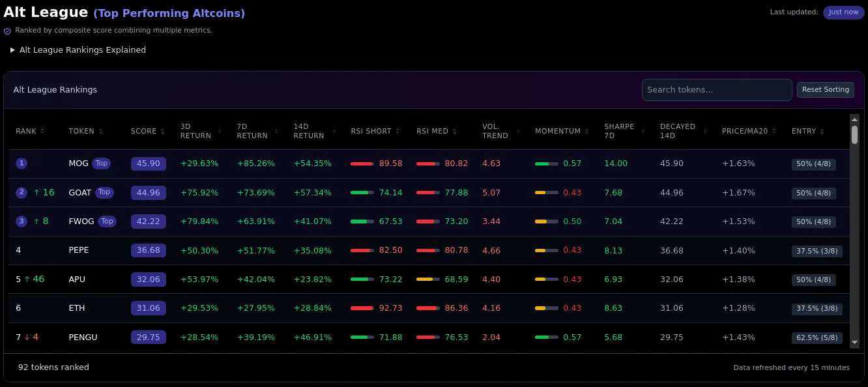
Task: Sort by the 3D RETURN column header
Action: tap(201, 132)
